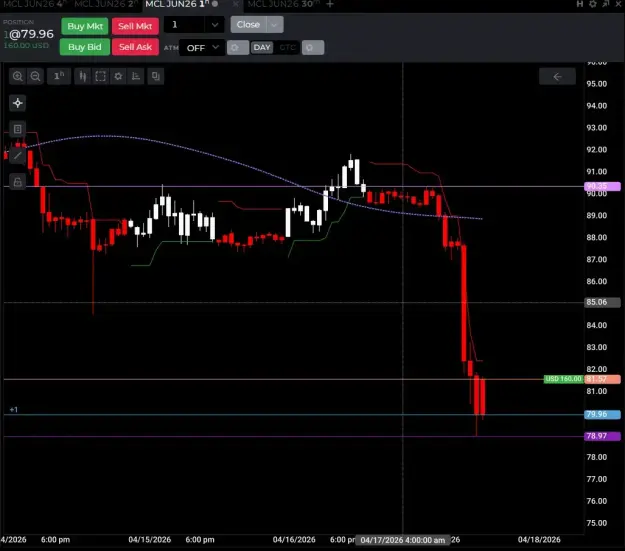Screen dimensions: 625x551
Task: Click the back arrow button on chart
Action: (x=557, y=76)
